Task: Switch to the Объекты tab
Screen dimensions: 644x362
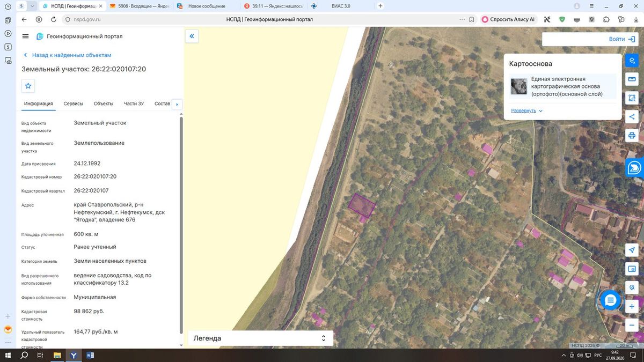Action: (x=104, y=104)
